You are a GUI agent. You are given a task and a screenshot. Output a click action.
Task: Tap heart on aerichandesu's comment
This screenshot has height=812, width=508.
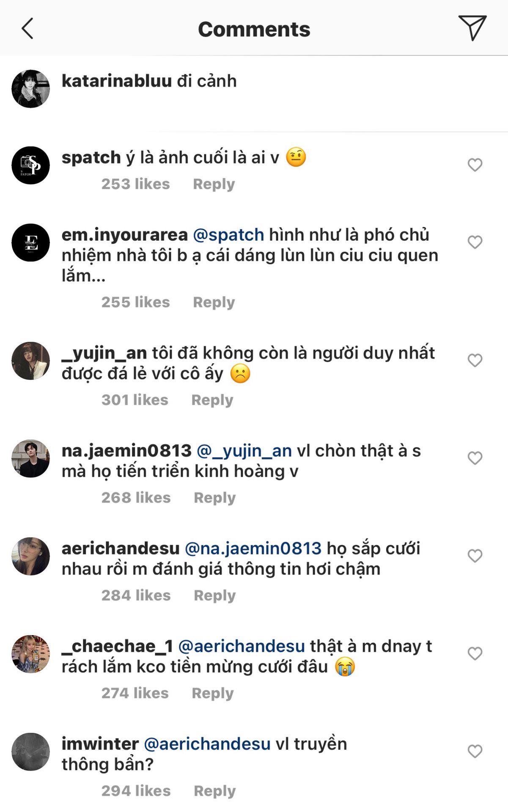click(x=475, y=556)
